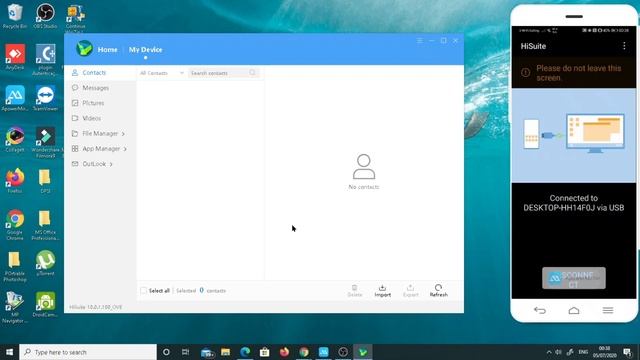Image resolution: width=640 pixels, height=360 pixels.
Task: Open the HiSuite hamburger menu in title bar
Action: [x=420, y=40]
